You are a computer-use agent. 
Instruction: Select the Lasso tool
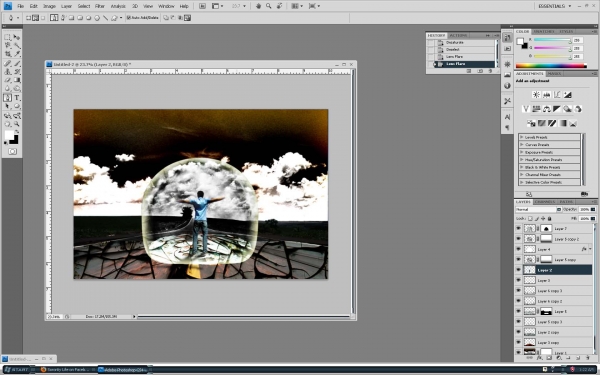[x=7, y=46]
